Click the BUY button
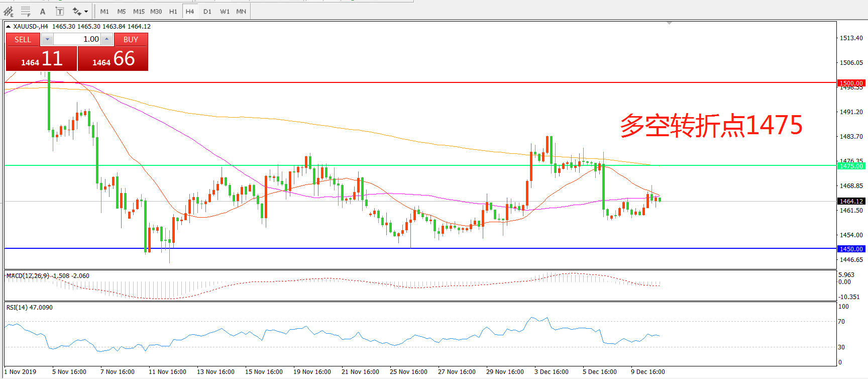Image resolution: width=868 pixels, height=379 pixels. coord(131,39)
